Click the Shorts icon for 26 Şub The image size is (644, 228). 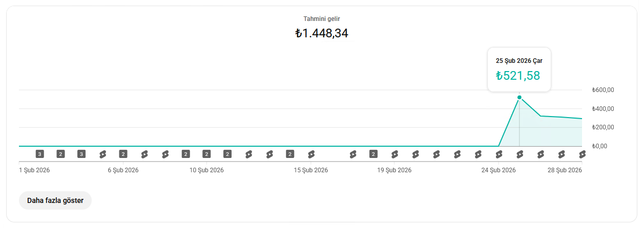[x=541, y=154]
